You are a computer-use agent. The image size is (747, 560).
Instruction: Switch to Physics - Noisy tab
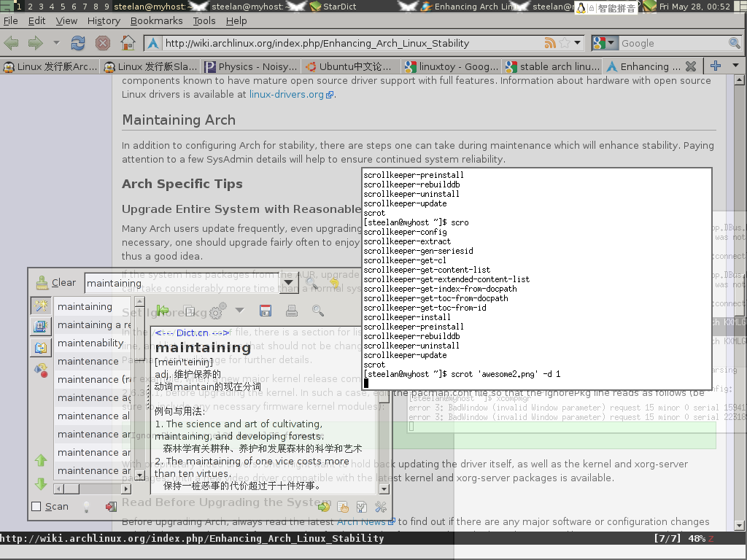tap(251, 66)
